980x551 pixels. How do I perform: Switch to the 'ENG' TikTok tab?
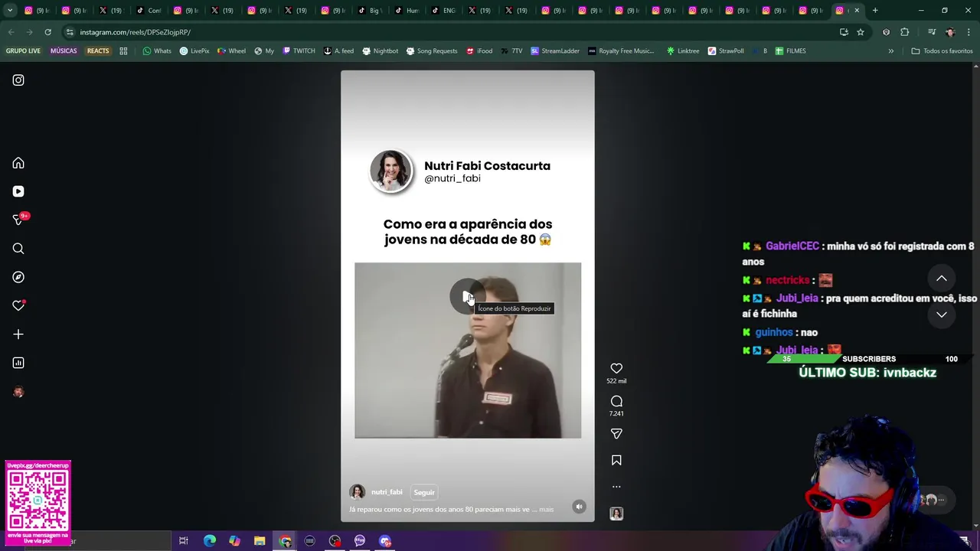tap(443, 11)
